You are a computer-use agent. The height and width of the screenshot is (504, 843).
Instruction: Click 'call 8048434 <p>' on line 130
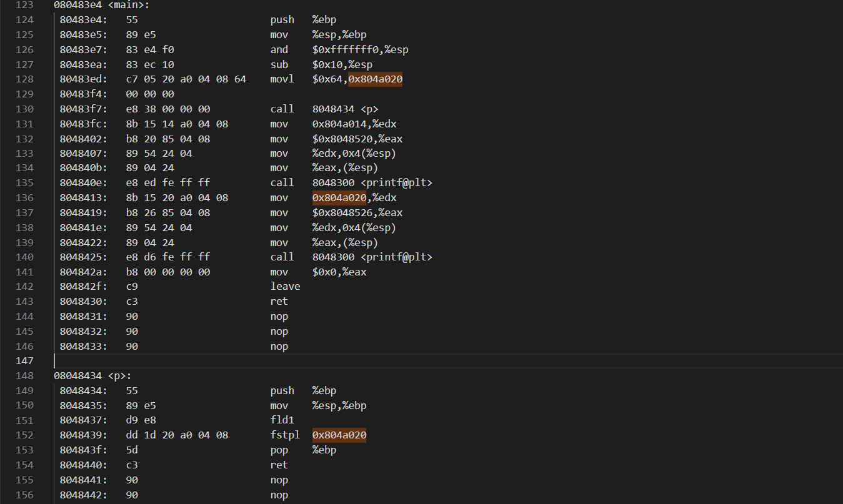point(324,109)
